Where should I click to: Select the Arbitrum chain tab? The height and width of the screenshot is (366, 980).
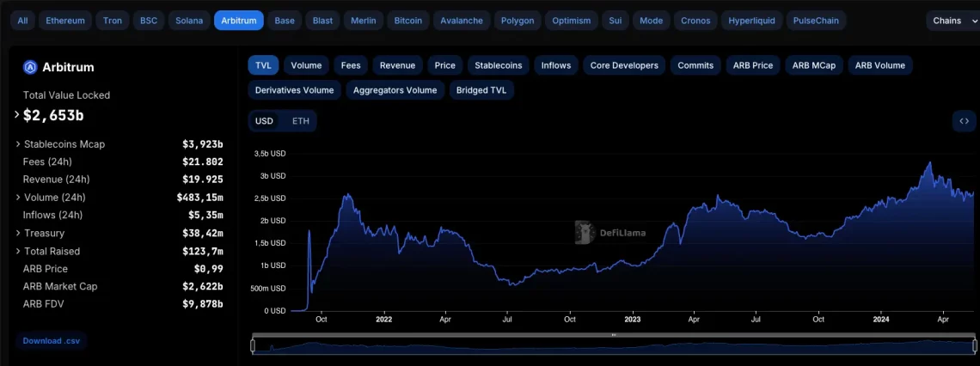(239, 21)
